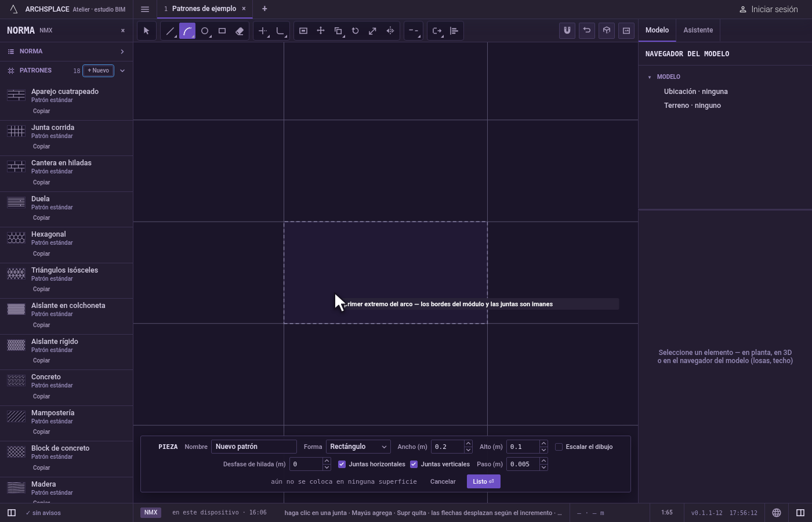
Task: Select the scale tool in toolbar
Action: (373, 31)
